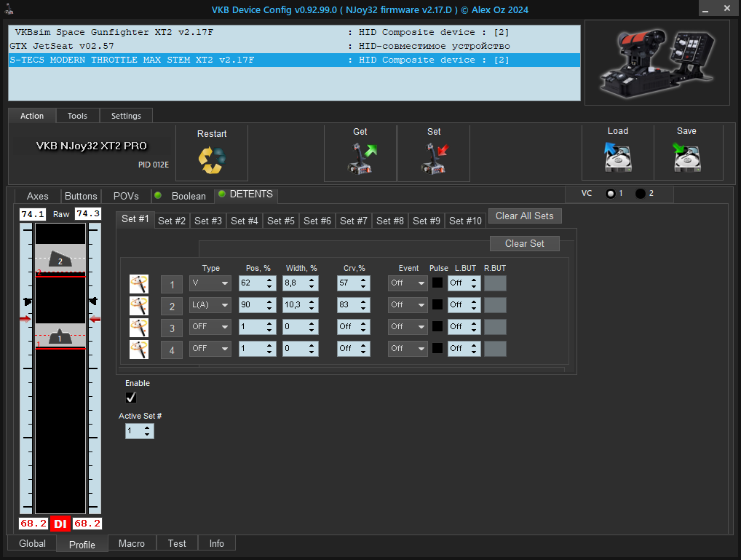This screenshot has height=560, width=741.
Task: Select VC radio button 1
Action: click(x=611, y=194)
